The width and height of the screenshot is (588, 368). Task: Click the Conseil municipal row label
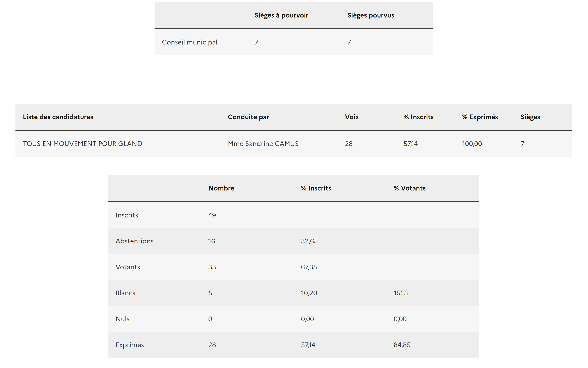coord(189,42)
